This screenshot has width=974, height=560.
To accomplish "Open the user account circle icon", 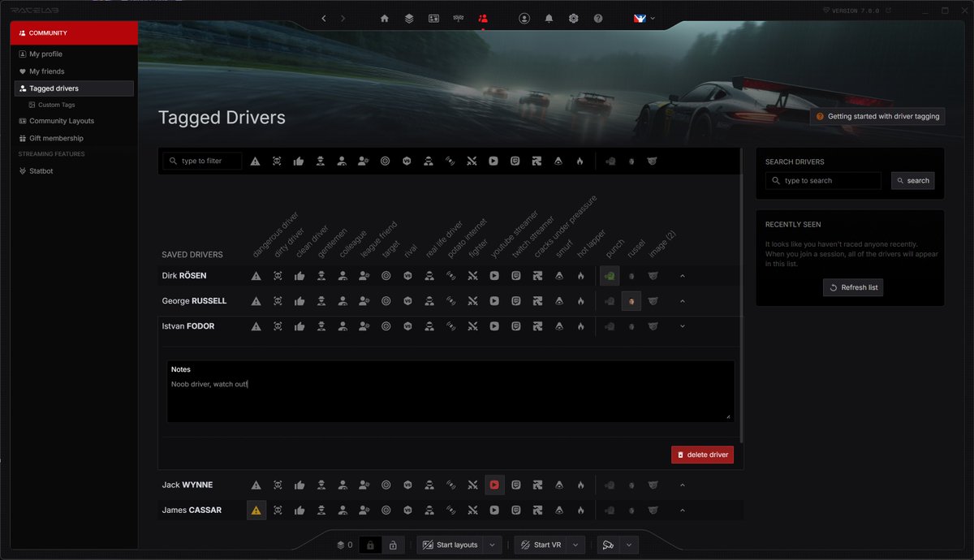I will (524, 18).
